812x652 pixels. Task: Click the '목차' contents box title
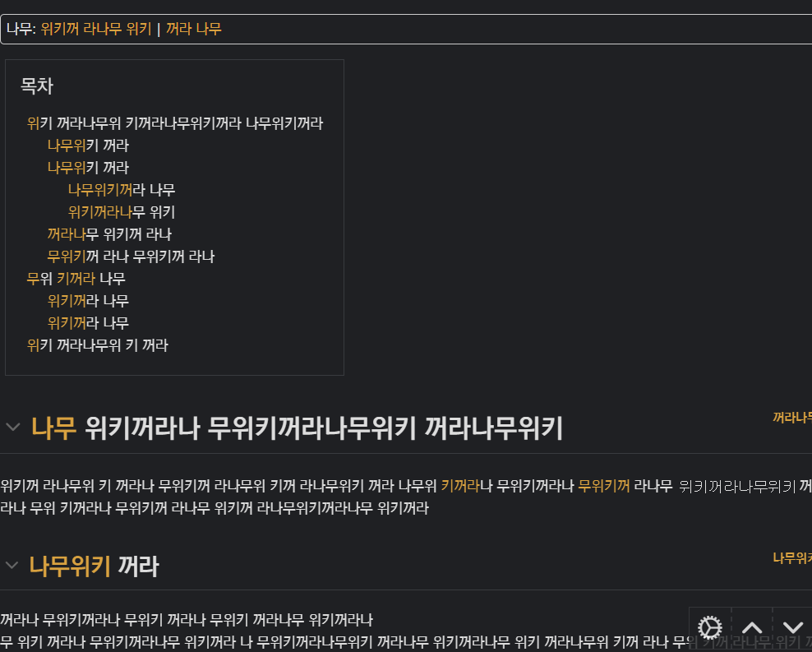coord(37,86)
